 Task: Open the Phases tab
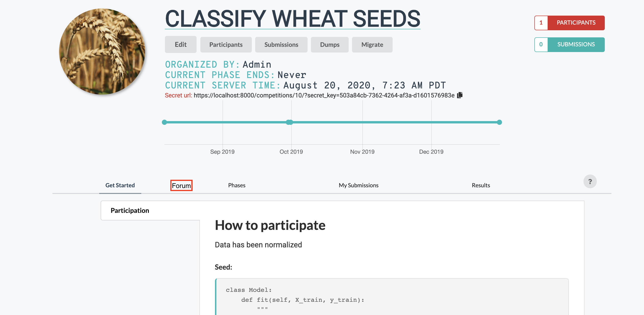[x=236, y=185]
